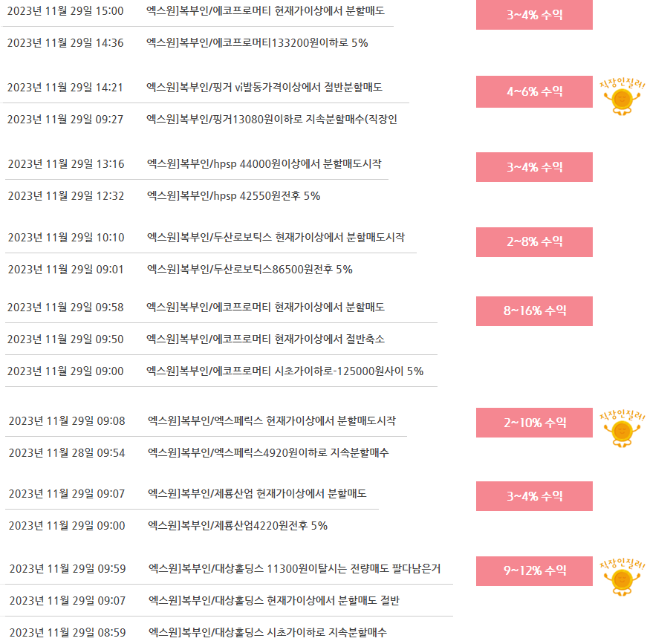Click the 2~8% 수익 badge
Screen dimensions: 647x644
(534, 241)
